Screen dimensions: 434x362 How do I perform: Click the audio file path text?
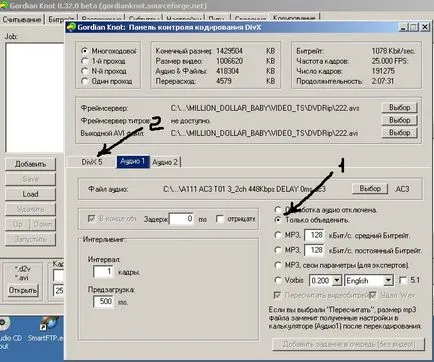click(x=245, y=189)
